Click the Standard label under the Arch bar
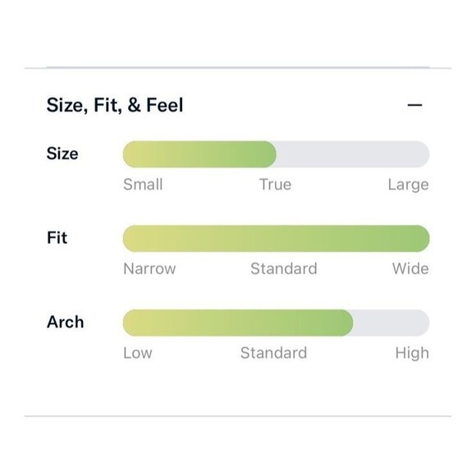Viewport: 476px width, 476px height. click(x=273, y=353)
